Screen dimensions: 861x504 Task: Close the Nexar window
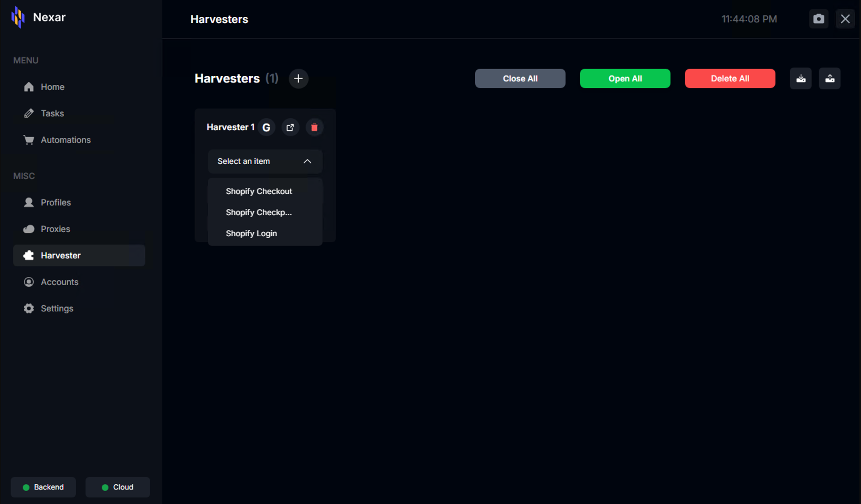[x=845, y=19]
